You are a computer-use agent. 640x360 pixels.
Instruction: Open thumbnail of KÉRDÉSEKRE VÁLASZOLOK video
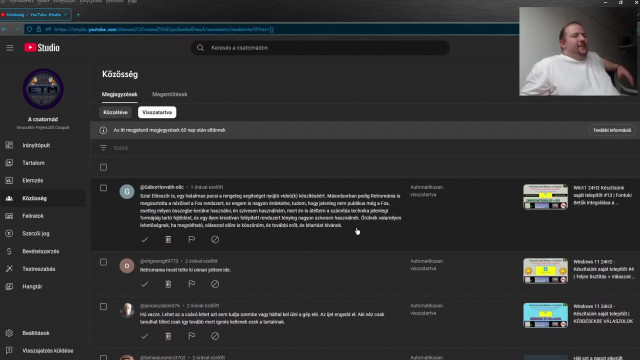pyautogui.click(x=546, y=315)
